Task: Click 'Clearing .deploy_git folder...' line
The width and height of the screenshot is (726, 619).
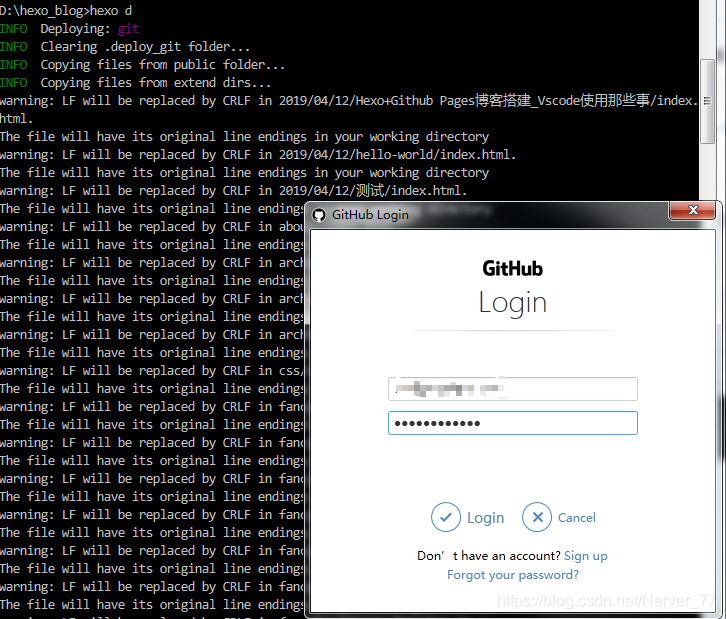Action: pos(125,47)
